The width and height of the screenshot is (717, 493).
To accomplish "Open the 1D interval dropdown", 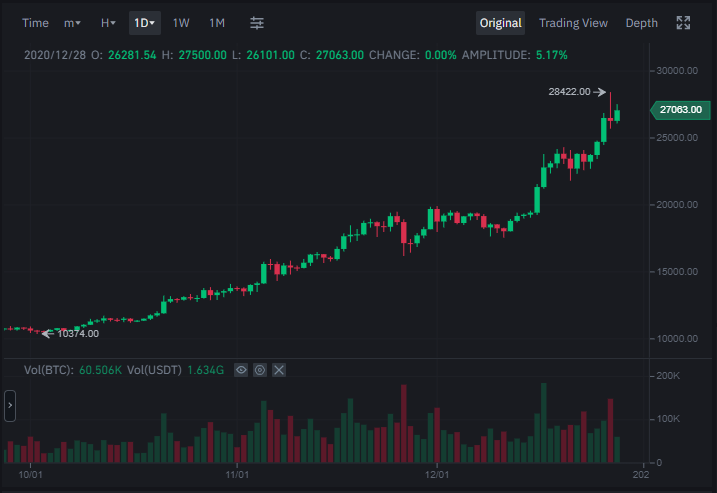I will point(144,23).
